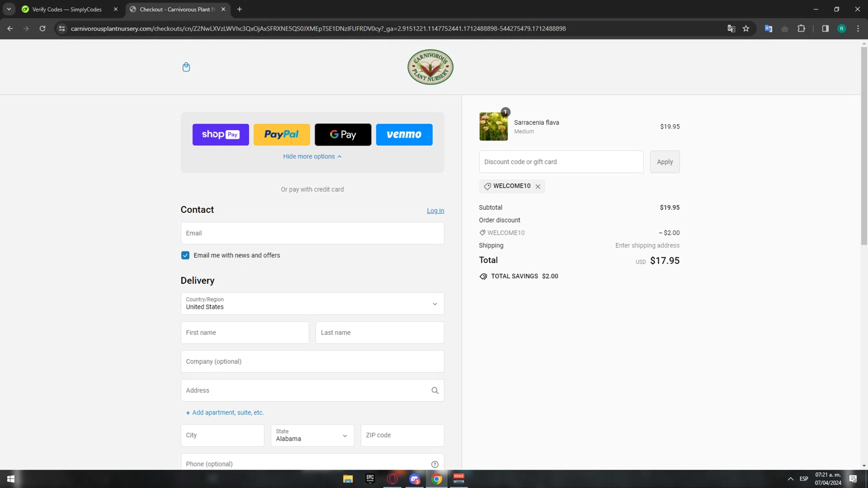Focus the Last name field
Screen dimensions: 868x488
[380, 332]
